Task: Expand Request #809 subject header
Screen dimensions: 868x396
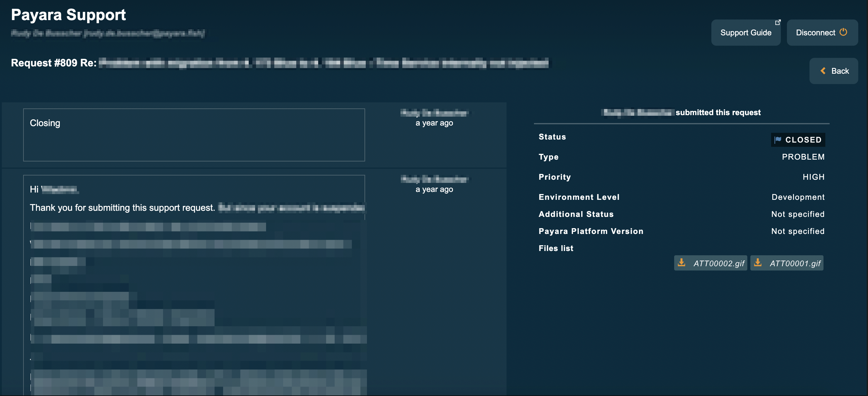Action: click(x=279, y=62)
